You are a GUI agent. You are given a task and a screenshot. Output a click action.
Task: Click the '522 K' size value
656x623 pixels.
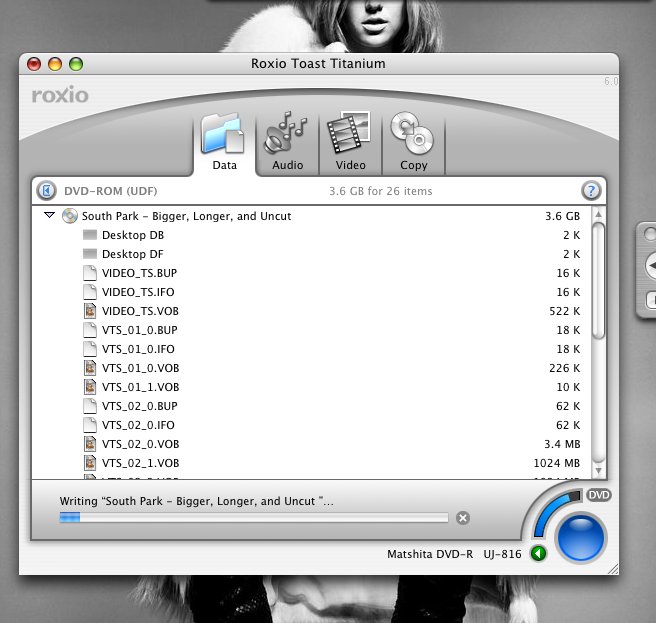click(x=564, y=311)
